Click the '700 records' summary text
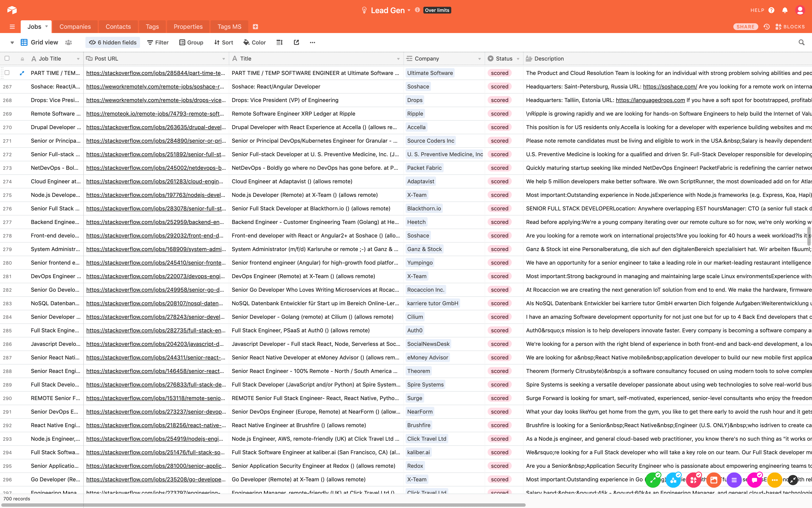 tap(16, 499)
